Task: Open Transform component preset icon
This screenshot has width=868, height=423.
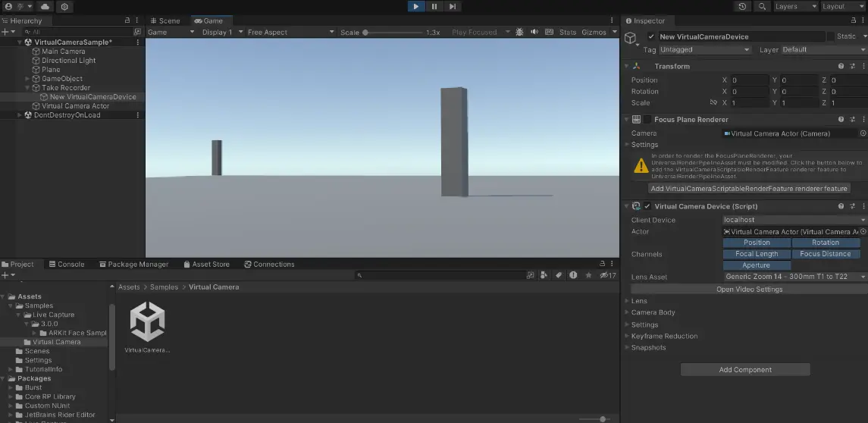Action: 853,66
